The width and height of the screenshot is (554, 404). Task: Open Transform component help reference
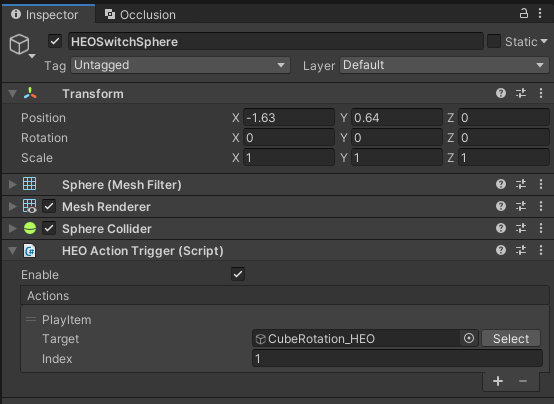click(501, 93)
